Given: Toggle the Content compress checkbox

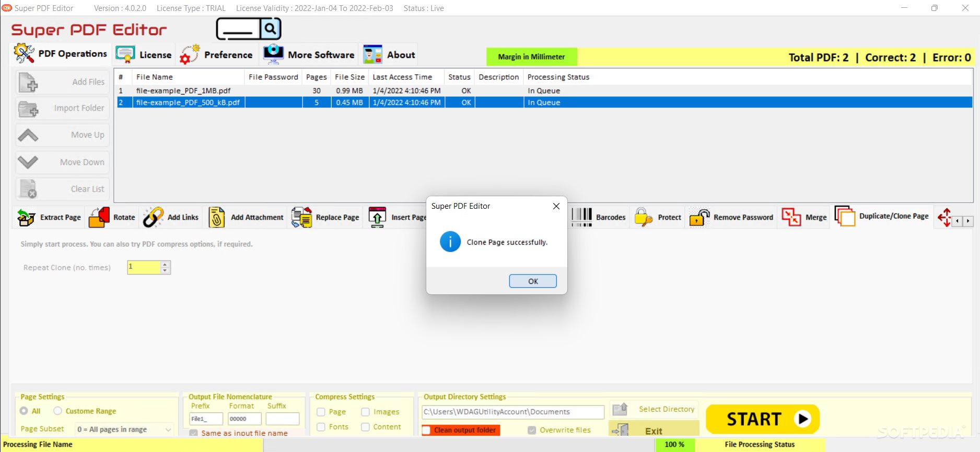Looking at the screenshot, I should [366, 427].
